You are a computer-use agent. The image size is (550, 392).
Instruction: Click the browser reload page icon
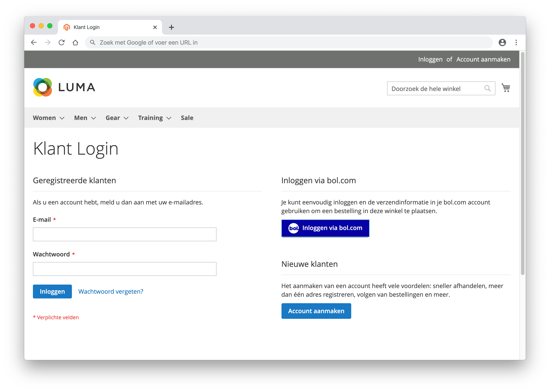tap(61, 42)
